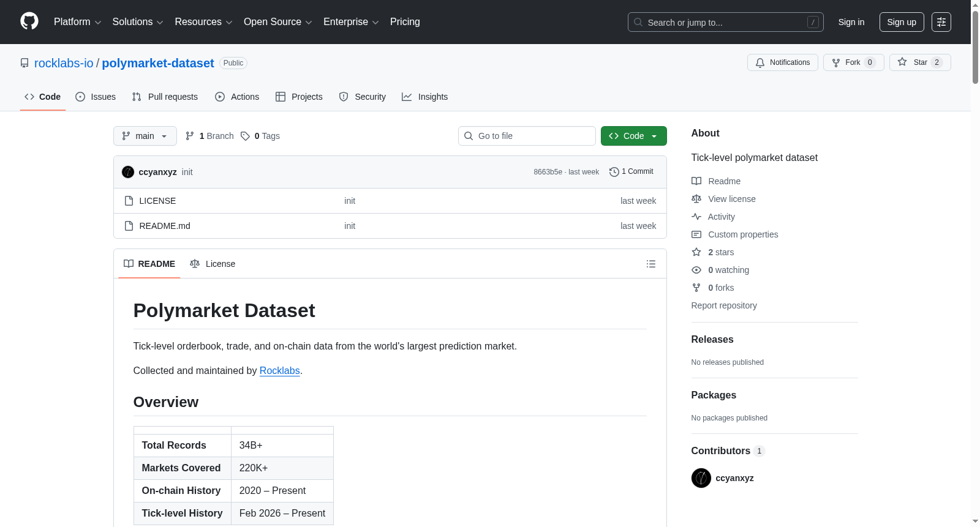Focus the Search or jump to field
Screen dimensions: 980x527
point(726,22)
